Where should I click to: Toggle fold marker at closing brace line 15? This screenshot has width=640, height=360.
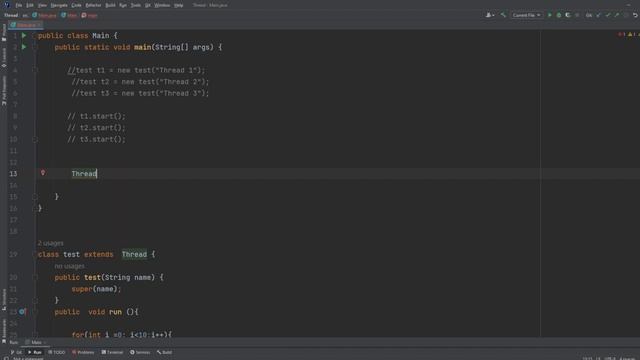coord(35,197)
